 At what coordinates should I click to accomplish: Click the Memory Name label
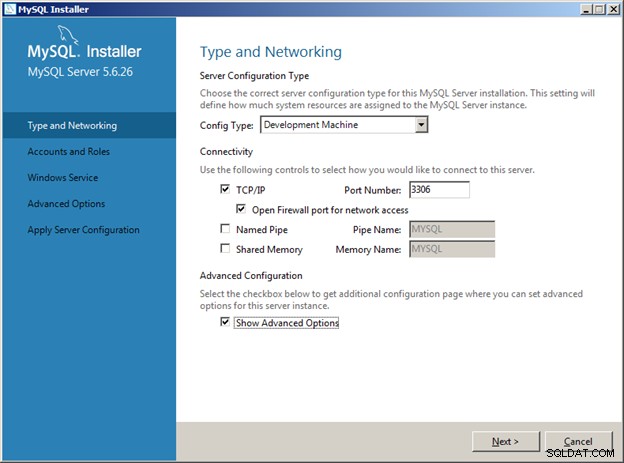[x=368, y=250]
